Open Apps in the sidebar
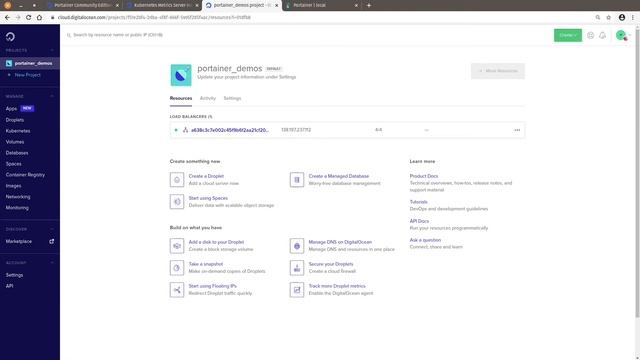 click(x=11, y=109)
